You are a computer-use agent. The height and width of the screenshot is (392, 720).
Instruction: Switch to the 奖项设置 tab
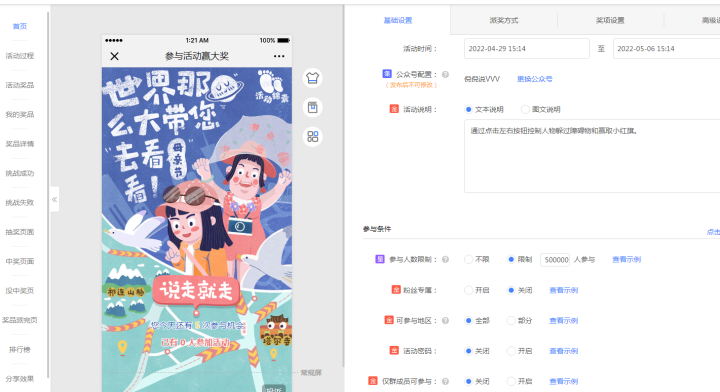(x=610, y=20)
